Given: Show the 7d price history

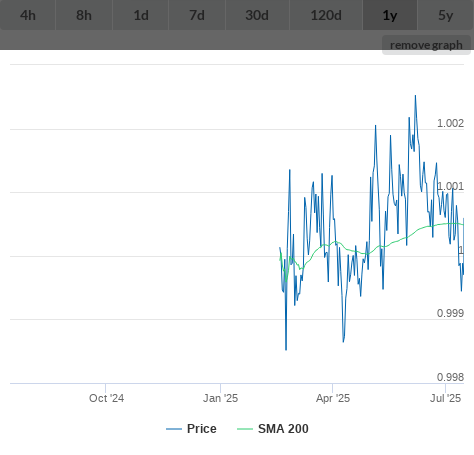Looking at the screenshot, I should click(x=197, y=15).
